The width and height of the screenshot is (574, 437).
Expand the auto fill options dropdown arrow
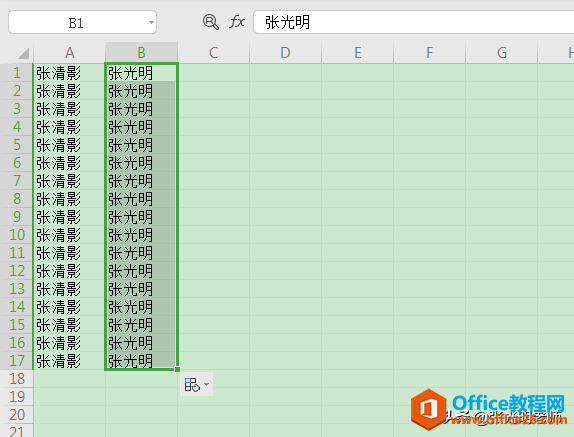point(206,384)
